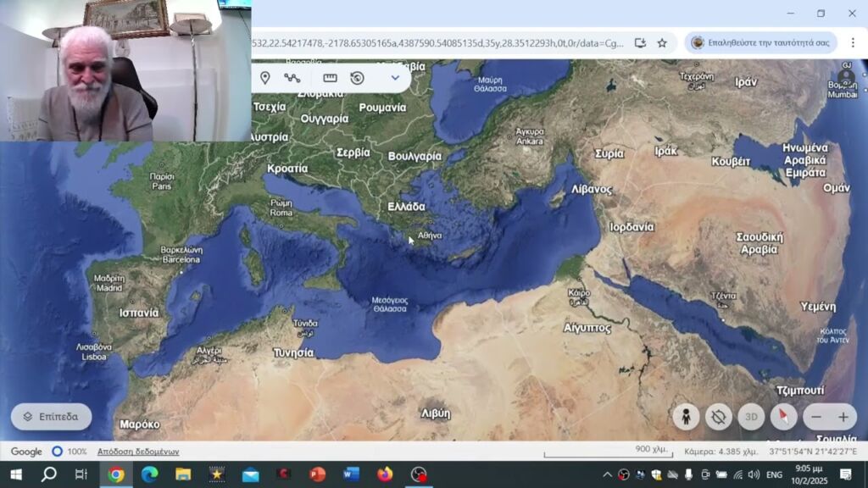Open the Windows notification center
The height and width of the screenshot is (488, 868).
[x=846, y=474]
